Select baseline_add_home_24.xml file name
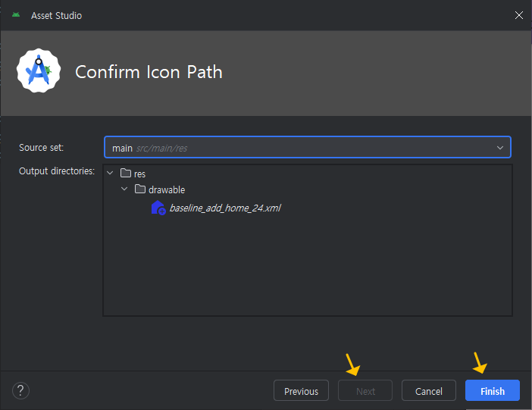Image resolution: width=532 pixels, height=410 pixels. coord(225,208)
